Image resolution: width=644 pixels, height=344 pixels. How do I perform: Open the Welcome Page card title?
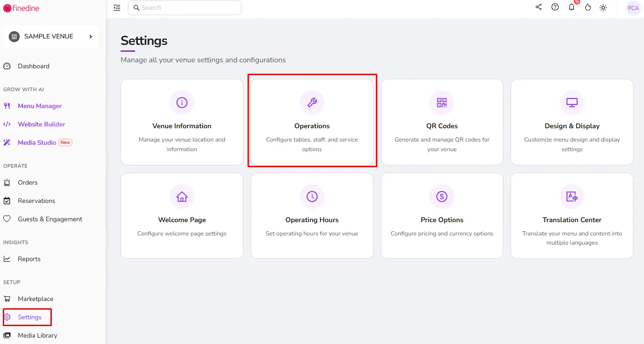pos(182,220)
